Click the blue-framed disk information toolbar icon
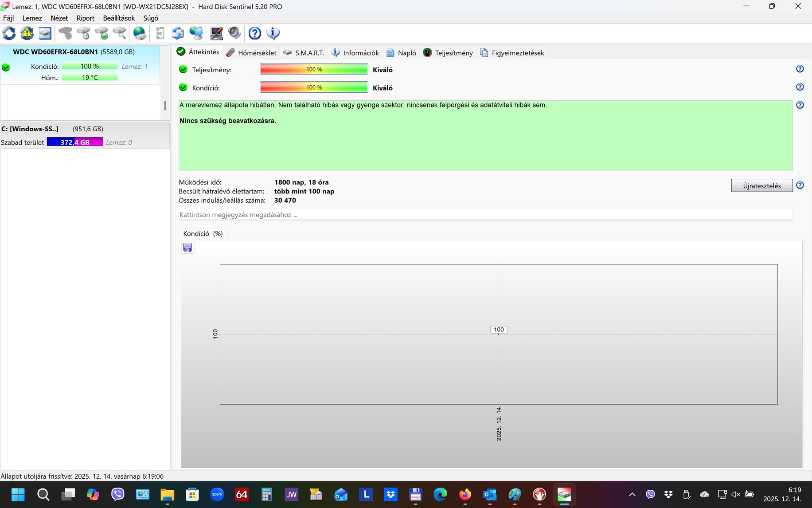This screenshot has width=812, height=508. 45,33
